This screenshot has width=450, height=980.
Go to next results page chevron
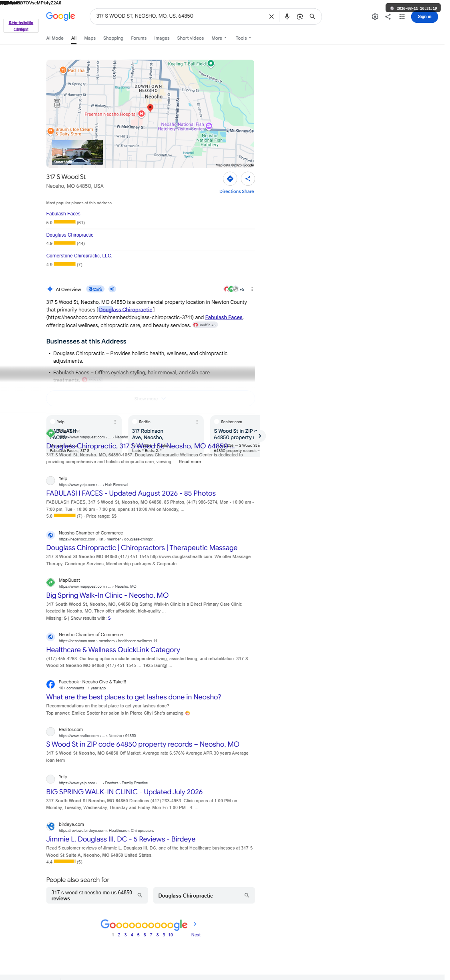click(x=195, y=924)
